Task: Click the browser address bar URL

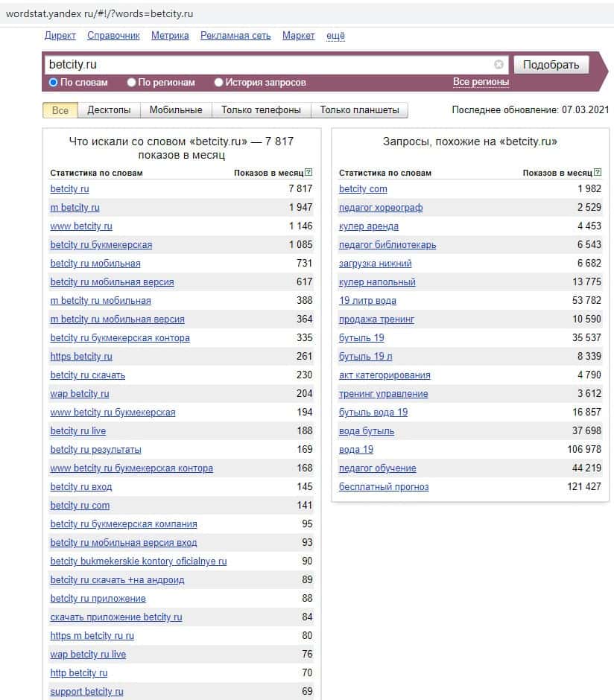Action: [x=100, y=13]
